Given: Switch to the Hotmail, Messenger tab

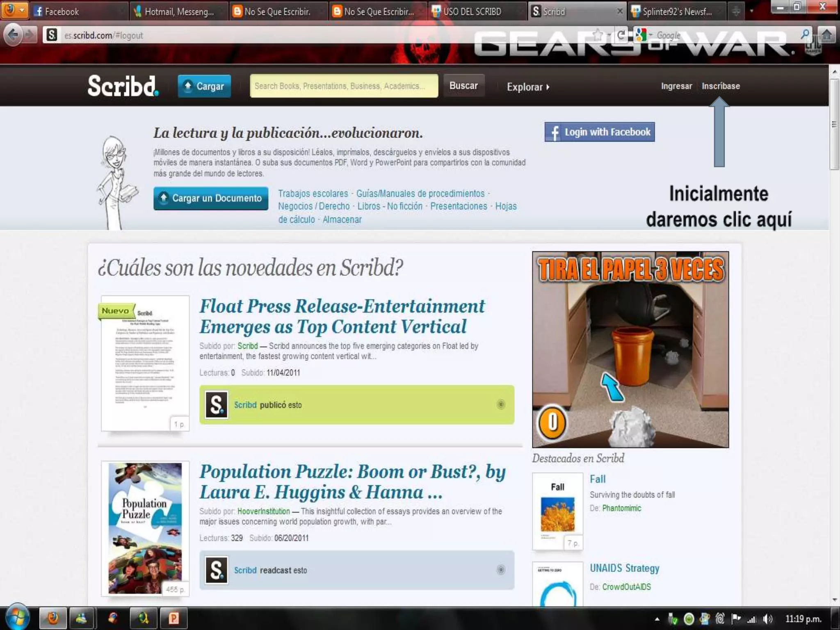Looking at the screenshot, I should (179, 11).
